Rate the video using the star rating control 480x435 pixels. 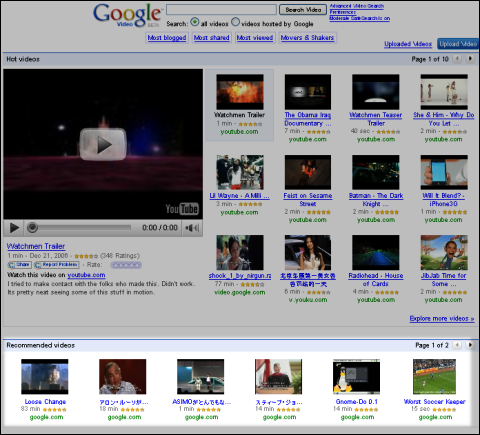coord(126,265)
